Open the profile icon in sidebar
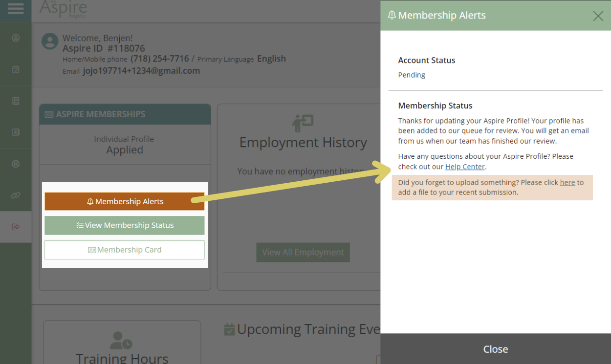611x364 pixels. point(16,38)
